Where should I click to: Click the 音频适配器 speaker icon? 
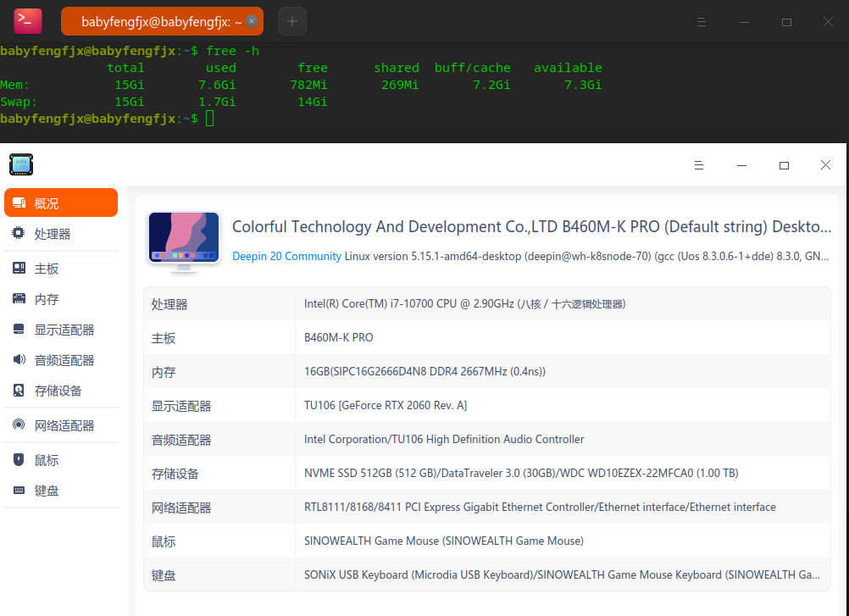[19, 359]
